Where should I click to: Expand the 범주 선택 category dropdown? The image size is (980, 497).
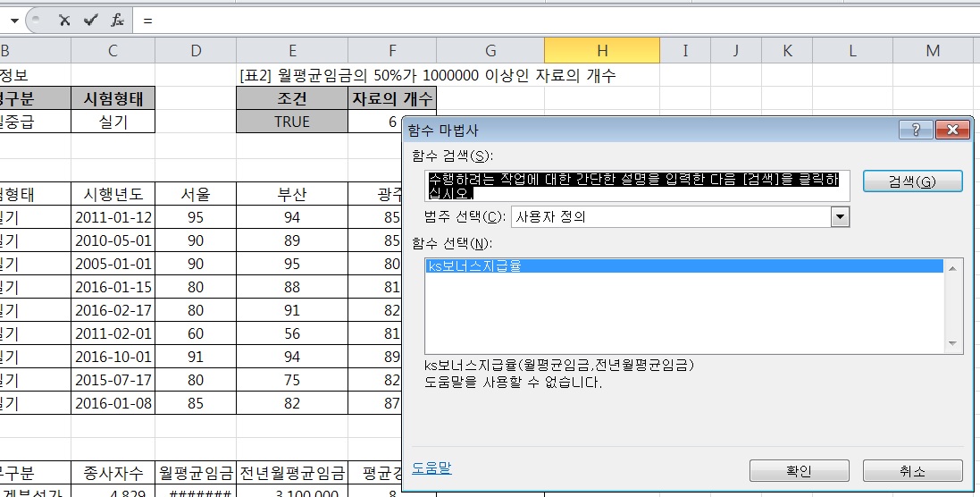(839, 216)
